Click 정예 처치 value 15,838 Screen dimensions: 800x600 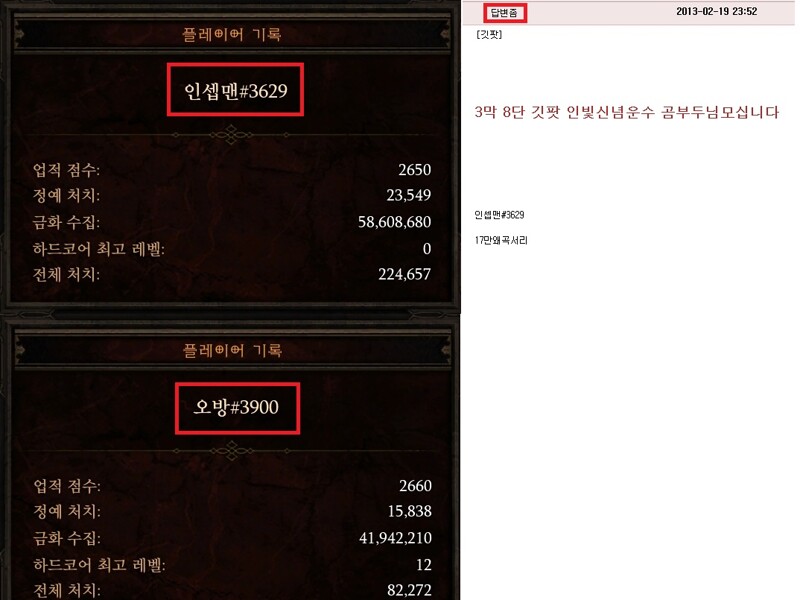(410, 511)
